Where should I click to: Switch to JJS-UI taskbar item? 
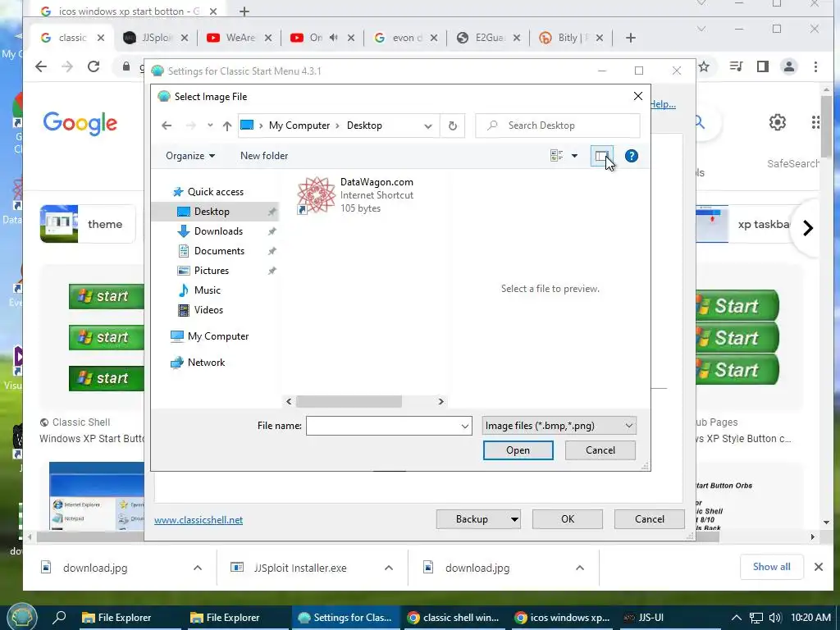[x=643, y=618]
